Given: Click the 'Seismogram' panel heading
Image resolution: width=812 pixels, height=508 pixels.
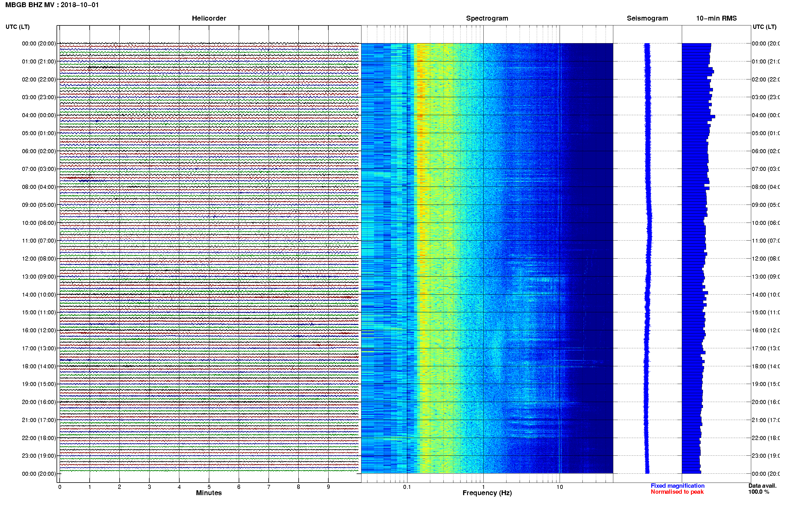Looking at the screenshot, I should point(647,18).
